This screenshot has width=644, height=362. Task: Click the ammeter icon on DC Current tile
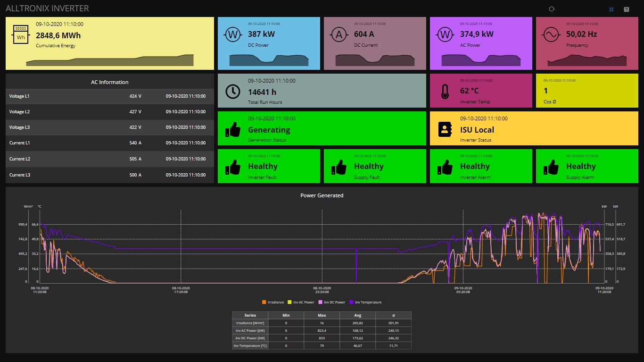click(339, 34)
